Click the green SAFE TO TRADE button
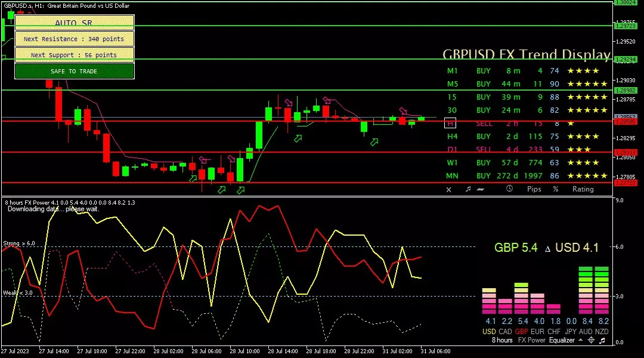The width and height of the screenshot is (644, 358). coord(75,71)
